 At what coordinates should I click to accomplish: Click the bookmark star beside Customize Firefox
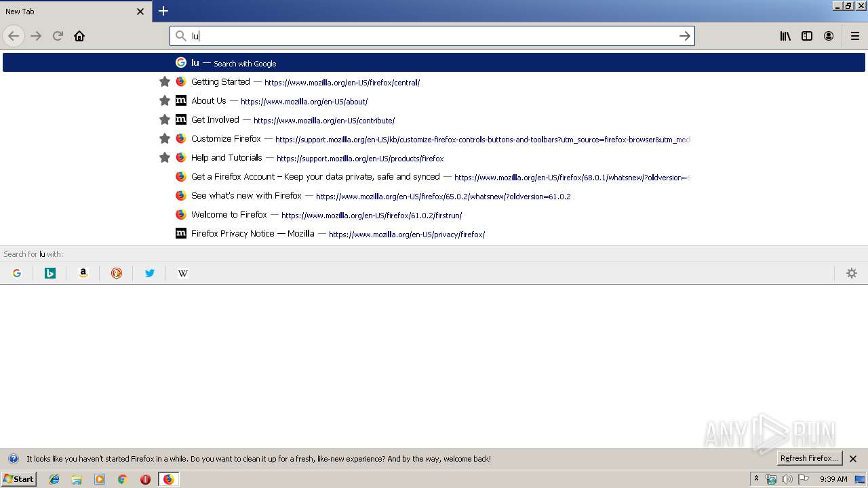click(164, 138)
